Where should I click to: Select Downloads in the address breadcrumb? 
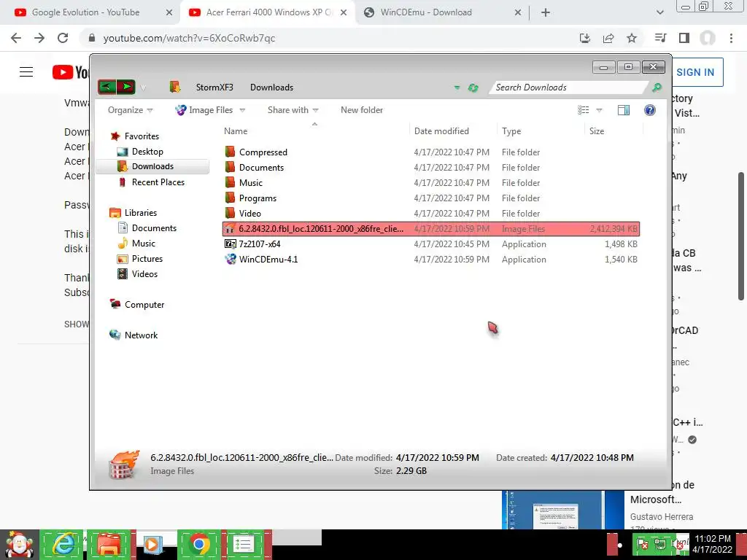click(271, 87)
